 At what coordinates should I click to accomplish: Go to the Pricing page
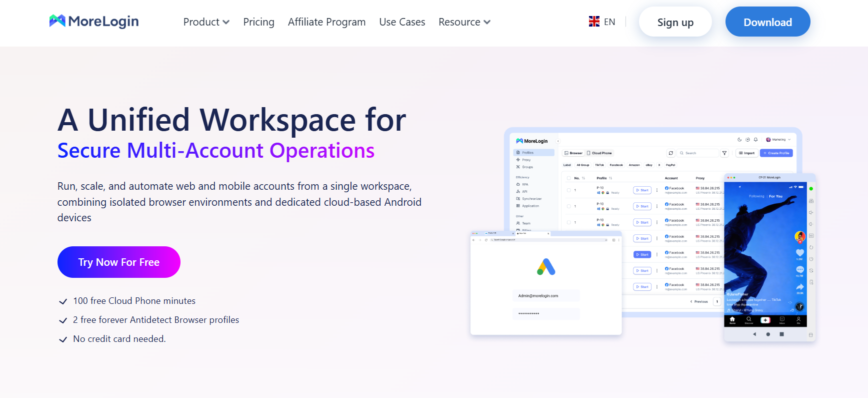click(x=258, y=22)
